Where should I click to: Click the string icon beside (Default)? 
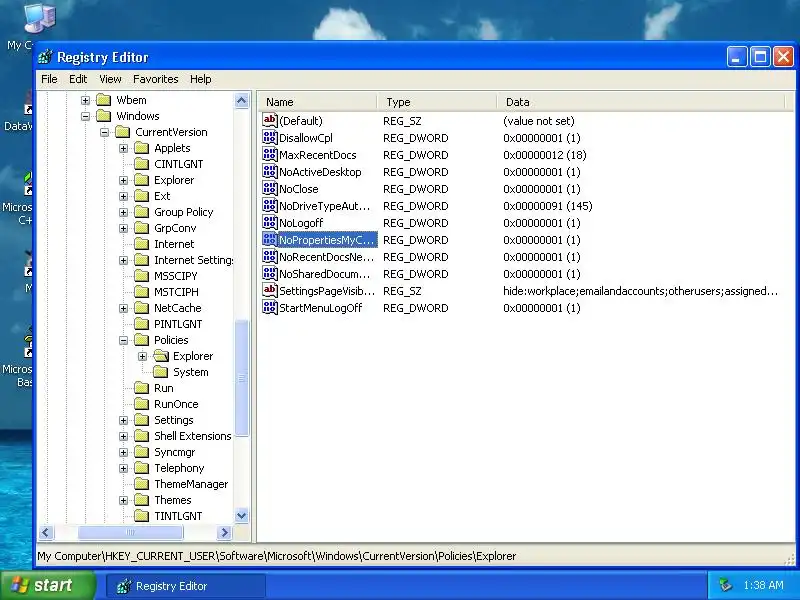tap(269, 120)
